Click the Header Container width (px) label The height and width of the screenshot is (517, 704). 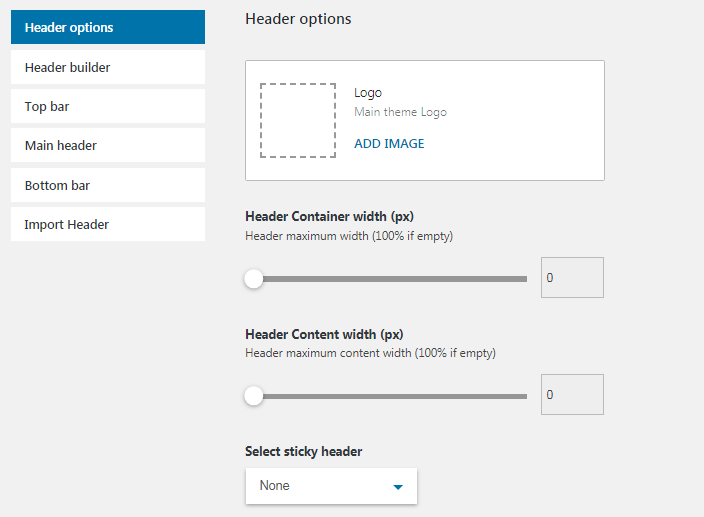pos(329,216)
